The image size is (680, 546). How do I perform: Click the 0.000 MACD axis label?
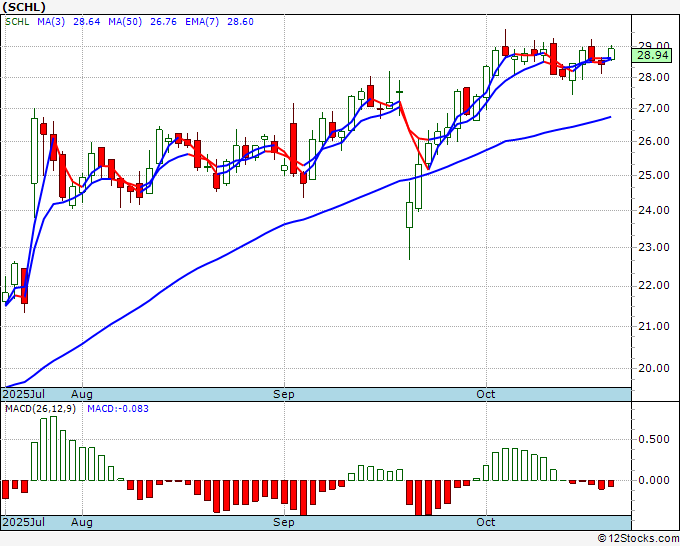pos(654,480)
